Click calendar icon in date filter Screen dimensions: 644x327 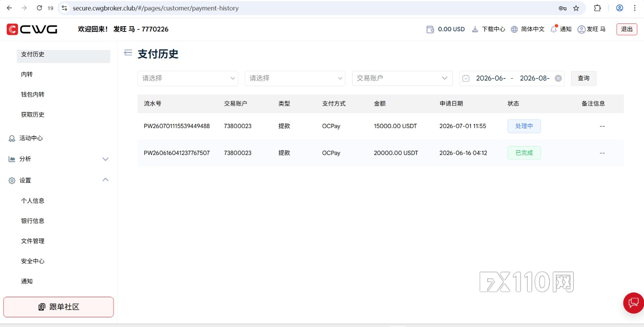point(466,79)
